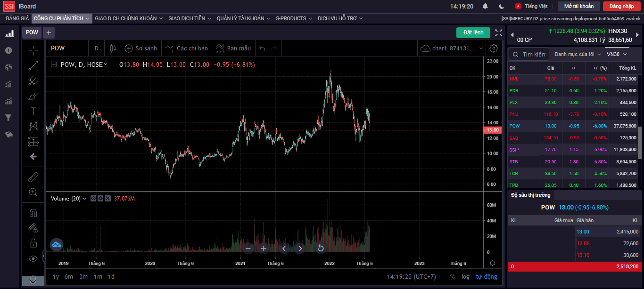Open the So sánh compare button

point(140,48)
